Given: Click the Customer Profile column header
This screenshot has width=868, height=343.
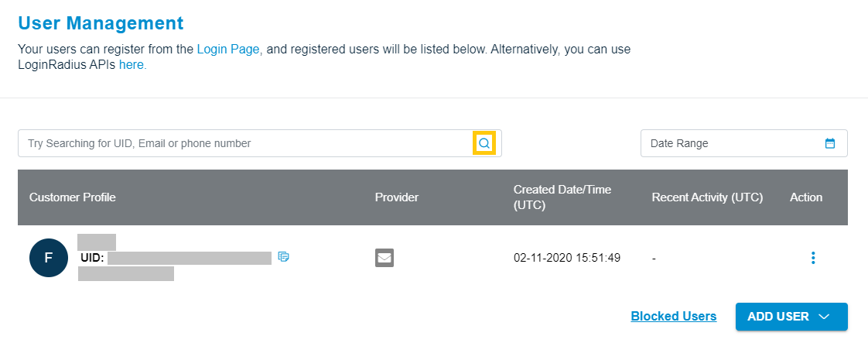Looking at the screenshot, I should 73,197.
